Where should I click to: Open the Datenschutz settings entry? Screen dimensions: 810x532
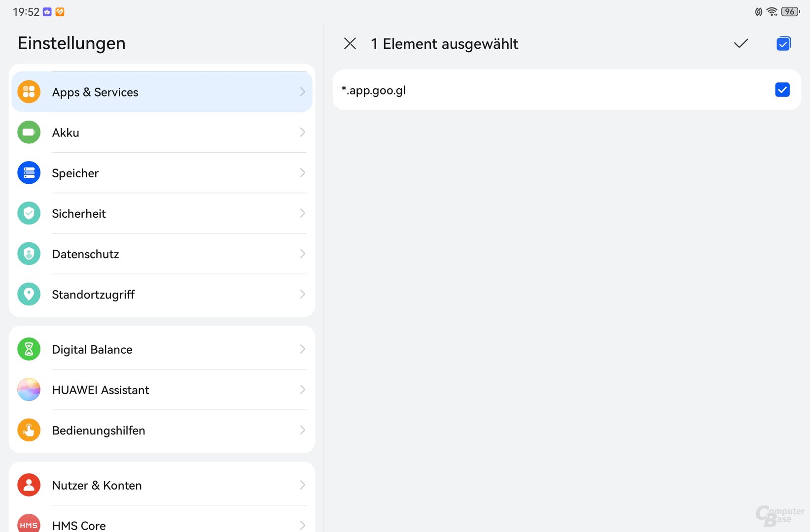click(162, 254)
